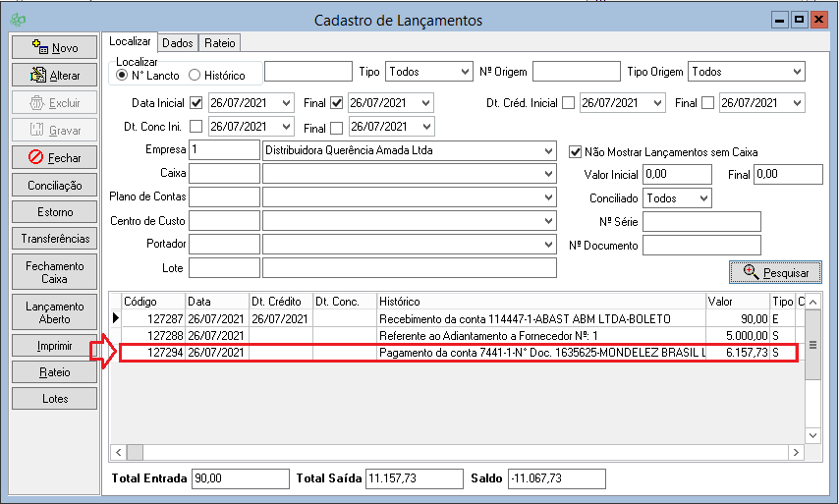839x504 pixels.
Task: Click the Nº Documento input field
Action: pos(701,246)
